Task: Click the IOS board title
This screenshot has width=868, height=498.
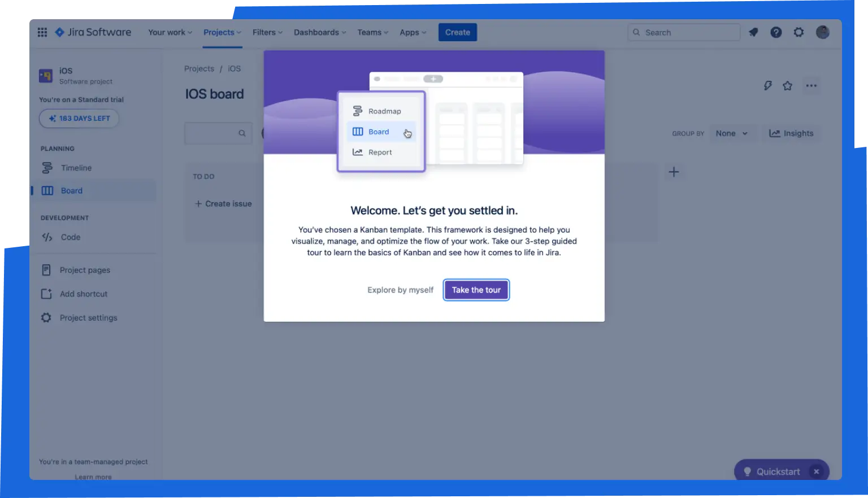Action: [x=215, y=94]
